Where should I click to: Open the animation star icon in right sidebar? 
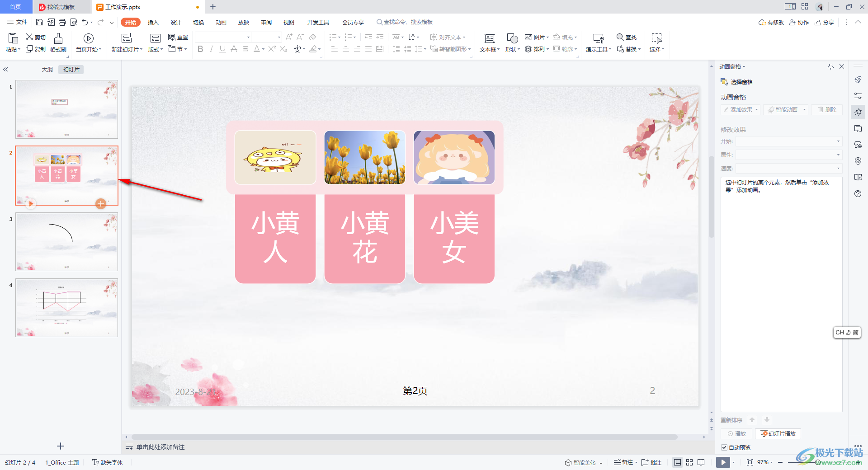[x=858, y=112]
